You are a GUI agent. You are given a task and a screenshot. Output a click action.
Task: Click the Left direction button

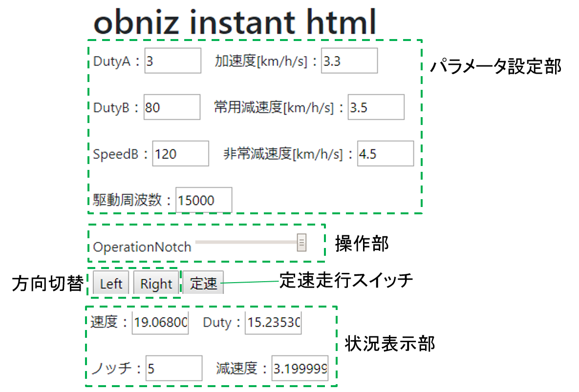[x=111, y=283]
